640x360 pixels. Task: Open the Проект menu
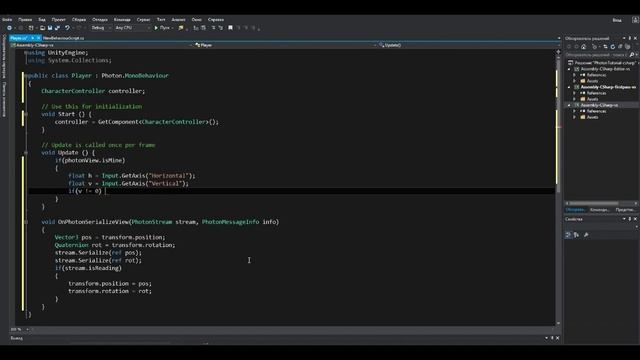[58, 20]
